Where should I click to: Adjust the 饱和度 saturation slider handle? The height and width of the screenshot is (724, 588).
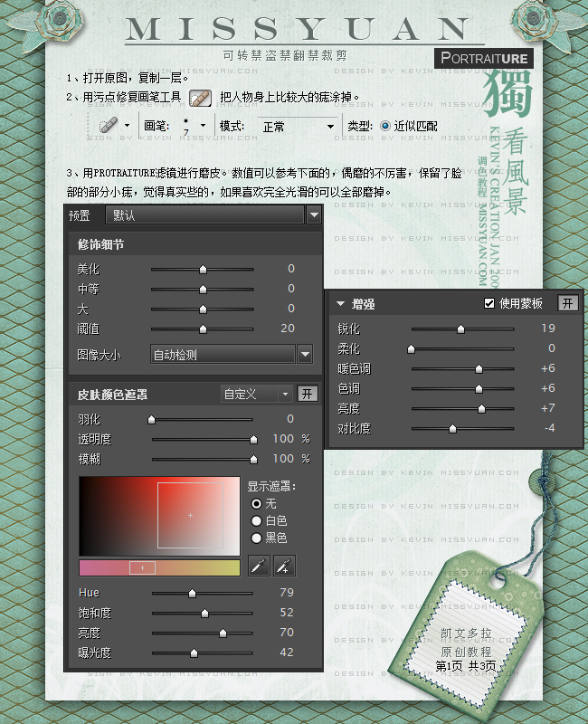point(204,614)
